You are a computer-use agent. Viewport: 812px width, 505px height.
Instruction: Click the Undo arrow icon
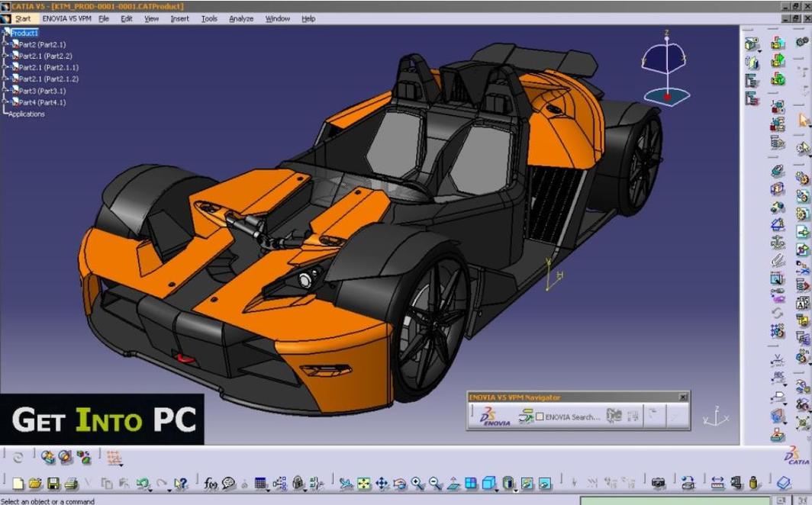(x=143, y=484)
